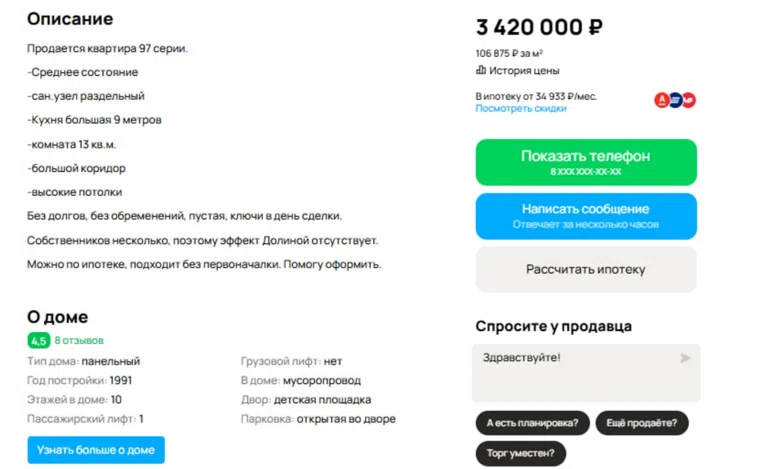Click the 3 420 000 ₽ price
Image resolution: width=760 pixels, height=469 pixels.
[x=539, y=27]
